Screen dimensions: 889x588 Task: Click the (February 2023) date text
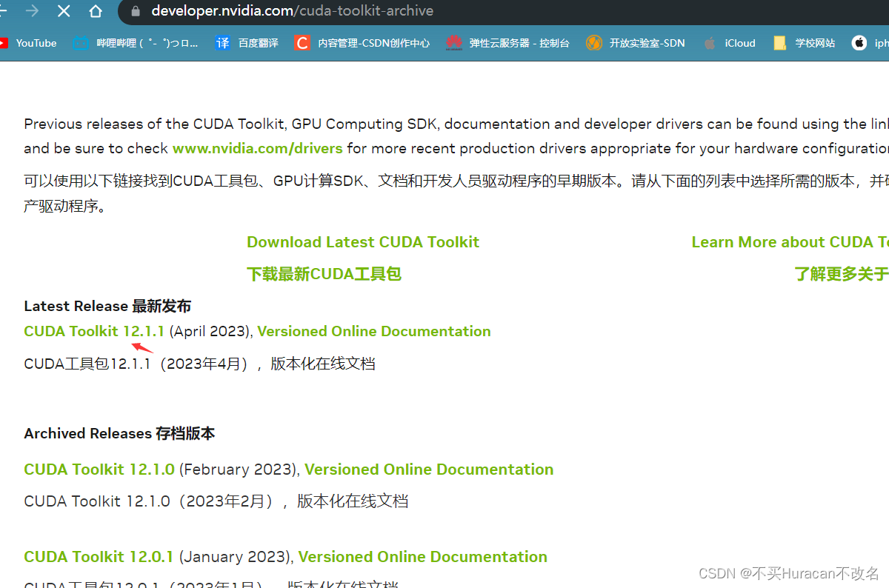239,470
